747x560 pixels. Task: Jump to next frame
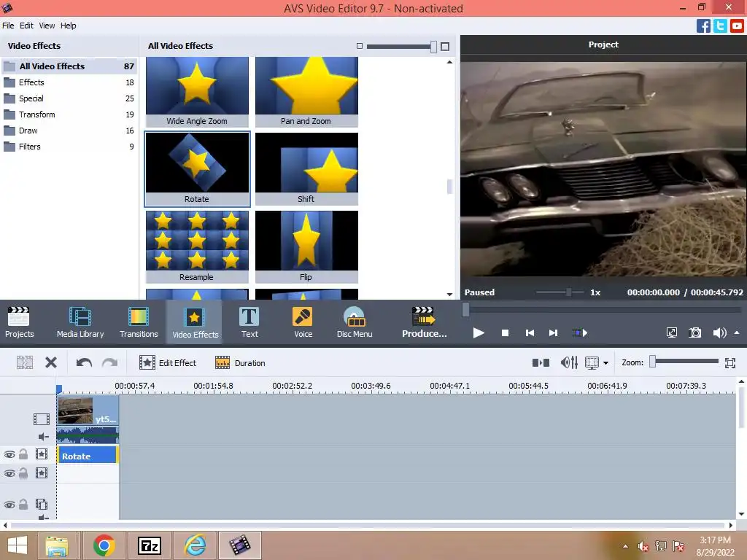point(553,332)
